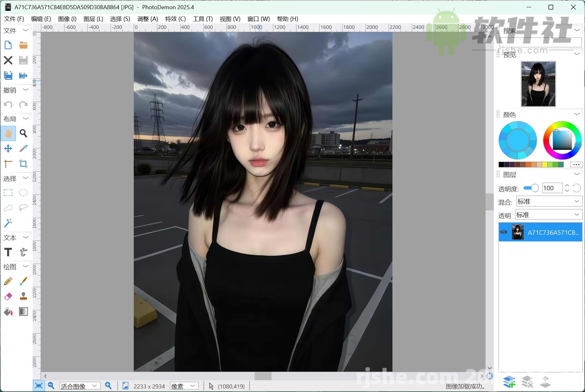Select the Zoom tool in the left toolbox
The height and width of the screenshot is (392, 585).
click(x=23, y=134)
